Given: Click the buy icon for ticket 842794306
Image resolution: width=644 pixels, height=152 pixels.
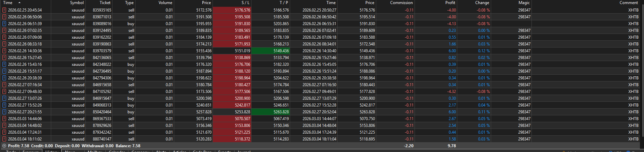Looking at the screenshot, I should (x=4, y=78).
